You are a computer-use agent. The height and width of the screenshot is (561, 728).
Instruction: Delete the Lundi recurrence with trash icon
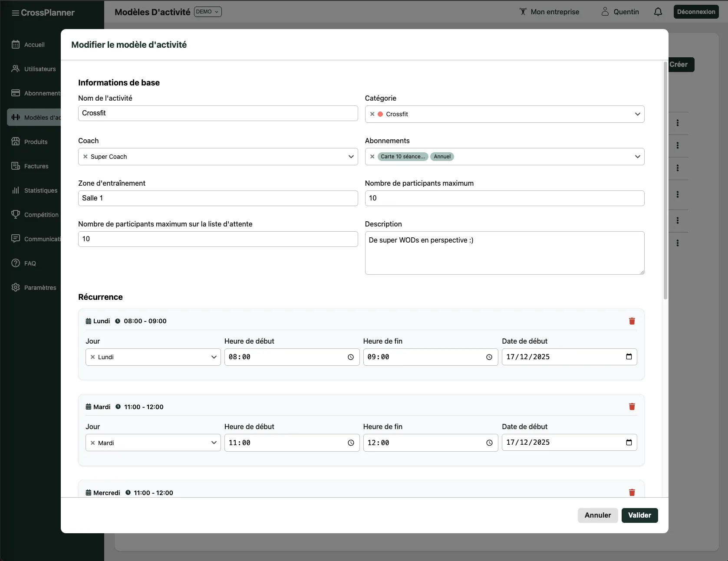632,321
